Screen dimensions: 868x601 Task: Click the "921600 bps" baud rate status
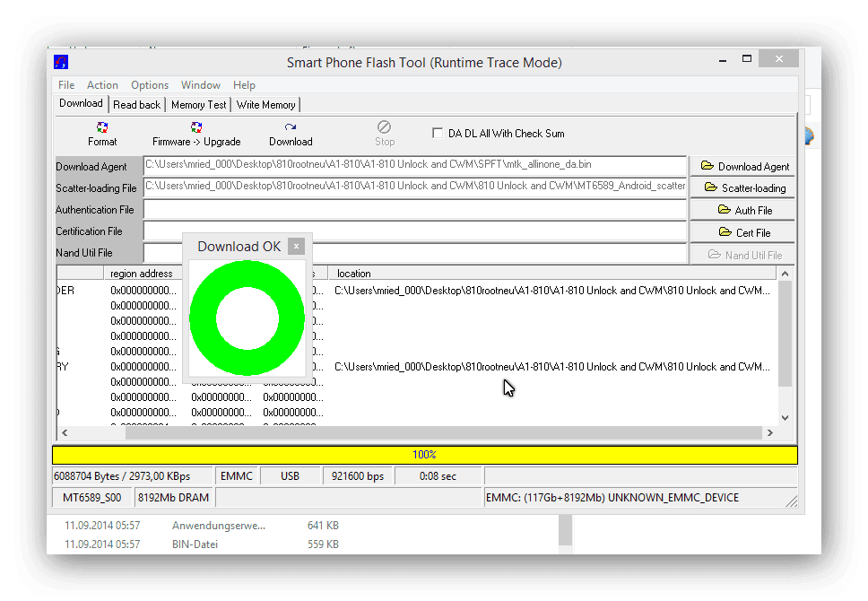358,475
